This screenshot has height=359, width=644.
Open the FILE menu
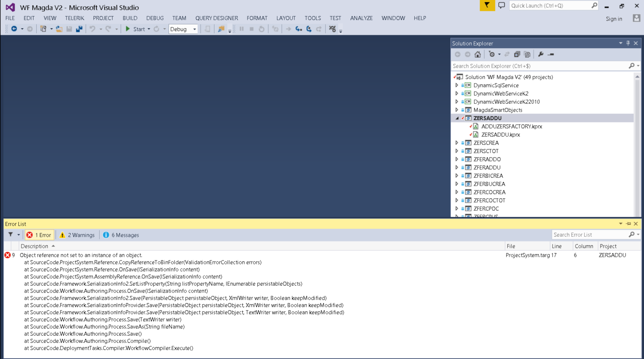pos(10,18)
